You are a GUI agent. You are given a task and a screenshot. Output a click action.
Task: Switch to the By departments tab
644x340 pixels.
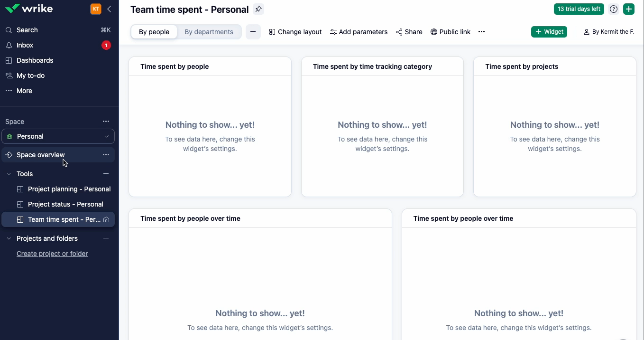(209, 32)
